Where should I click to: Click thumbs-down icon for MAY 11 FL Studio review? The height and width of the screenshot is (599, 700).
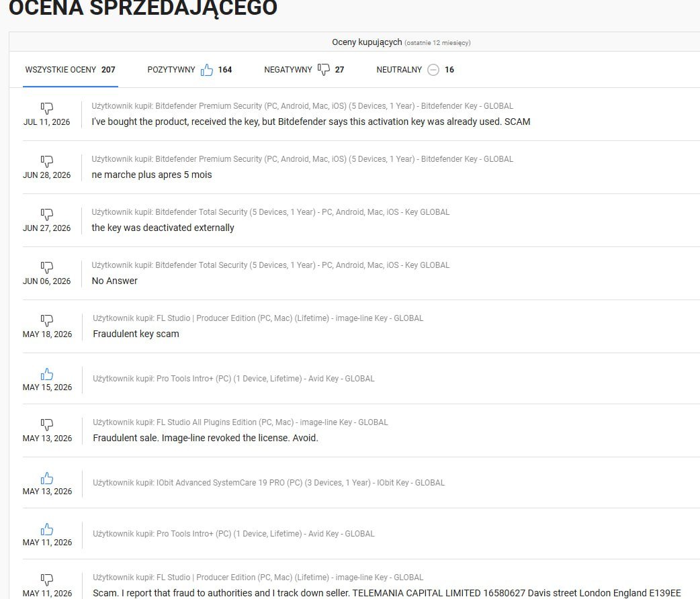click(47, 580)
